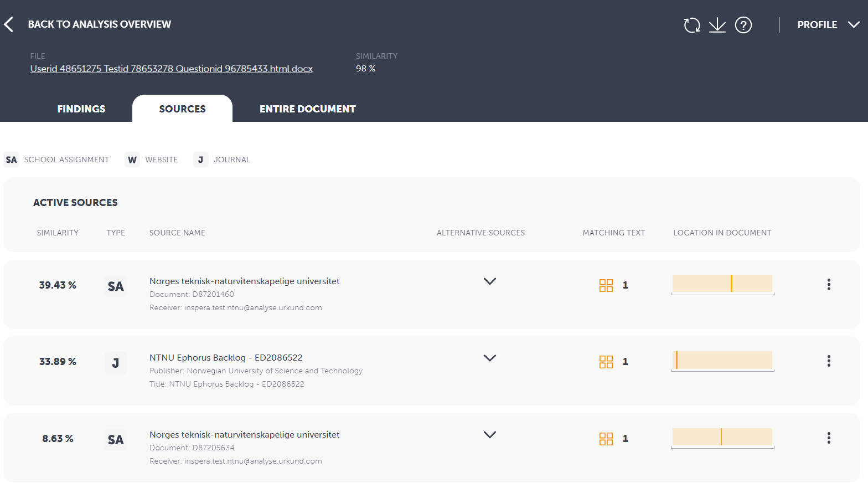Click source name NTNU Ephorus Backlog - ED2086522
The width and height of the screenshot is (868, 488).
226,358
